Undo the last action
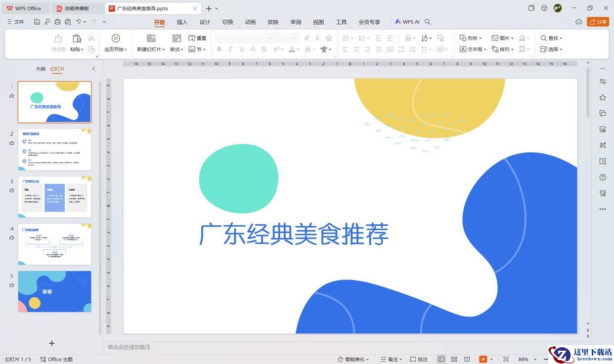The height and width of the screenshot is (364, 614). tap(78, 22)
